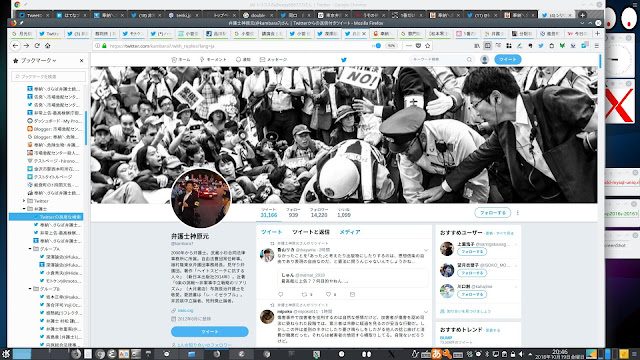The image size is (640, 360).
Task: Open more options dots beside follow button
Action: 518,213
